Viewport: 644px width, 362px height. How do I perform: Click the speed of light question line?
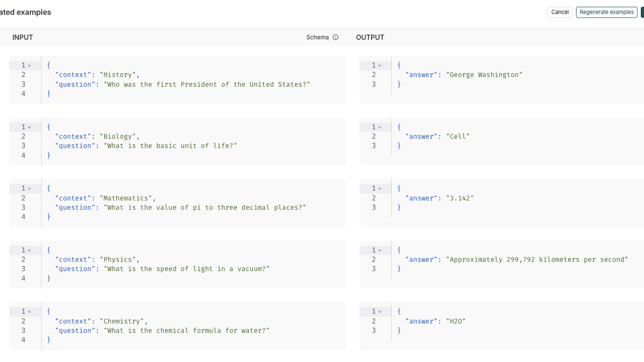click(x=162, y=269)
